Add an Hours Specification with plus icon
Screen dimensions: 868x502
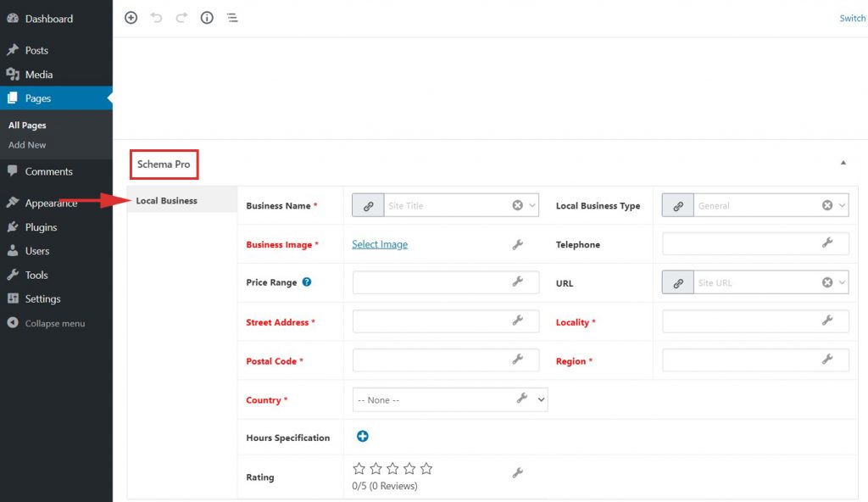coord(363,437)
